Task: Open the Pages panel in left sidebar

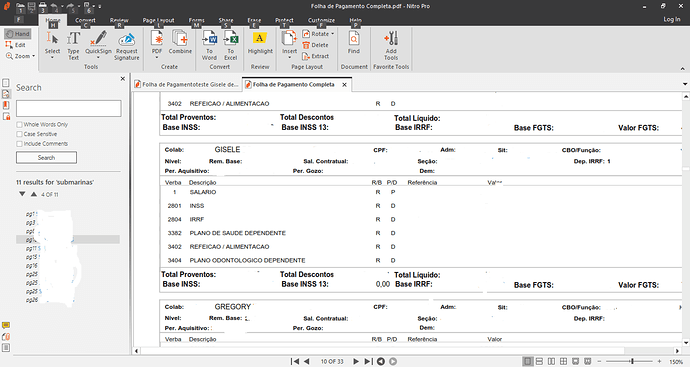Action: click(x=6, y=83)
